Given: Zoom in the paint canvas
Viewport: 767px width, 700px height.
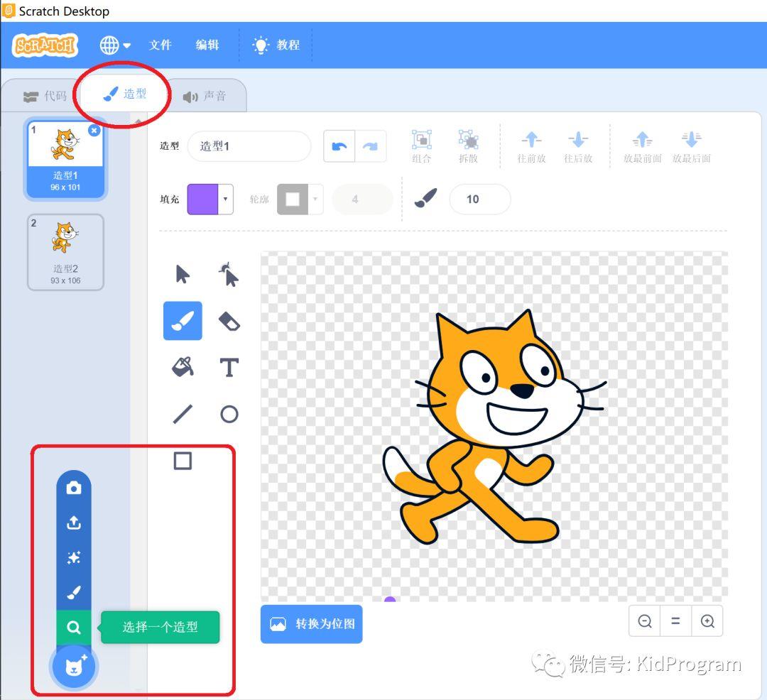Looking at the screenshot, I should tap(707, 620).
